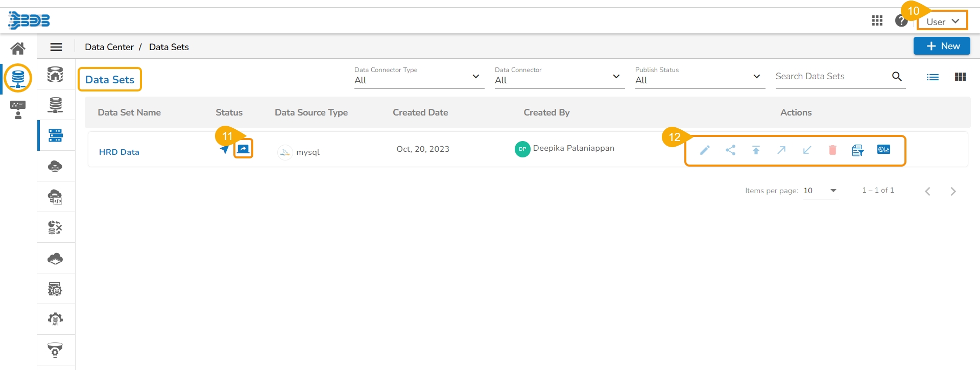980x370 pixels.
Task: Switch to grid card view layout
Action: click(960, 77)
